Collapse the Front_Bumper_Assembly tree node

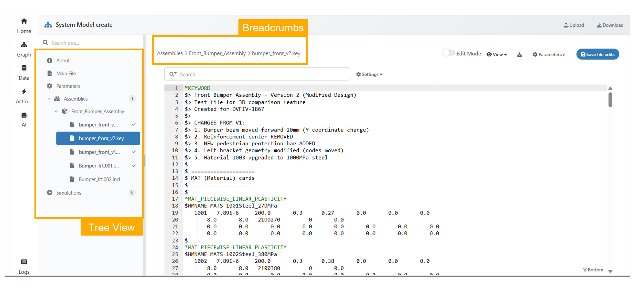[56, 112]
